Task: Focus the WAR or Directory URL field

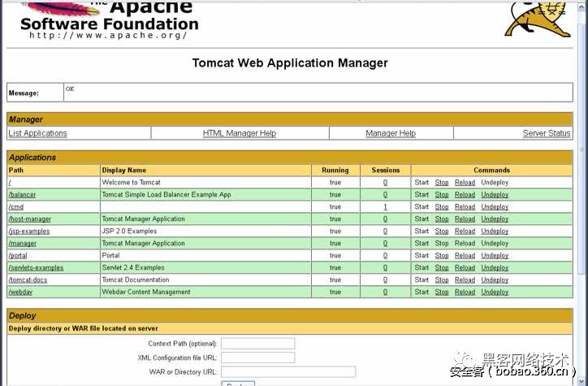Action: [288, 371]
